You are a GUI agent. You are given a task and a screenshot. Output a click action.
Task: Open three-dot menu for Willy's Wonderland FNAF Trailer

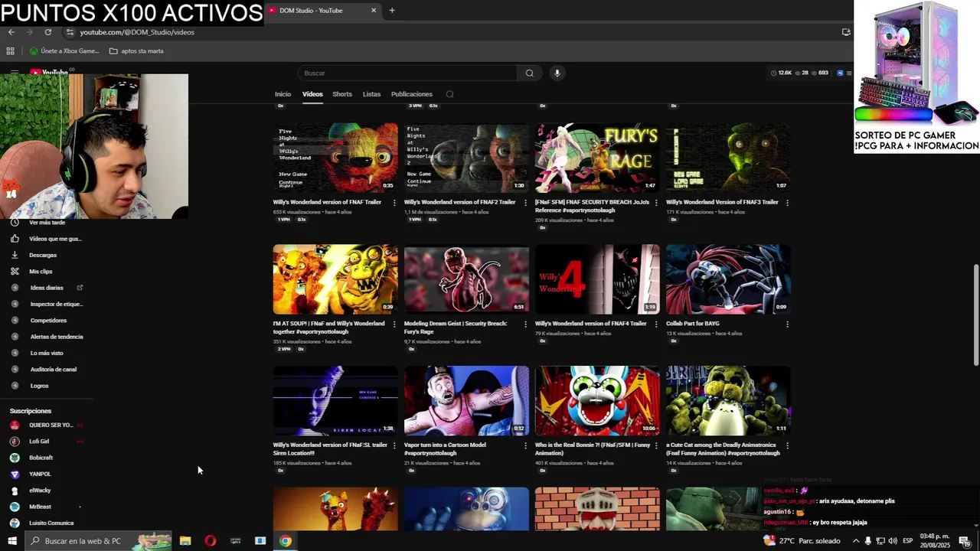click(x=394, y=203)
